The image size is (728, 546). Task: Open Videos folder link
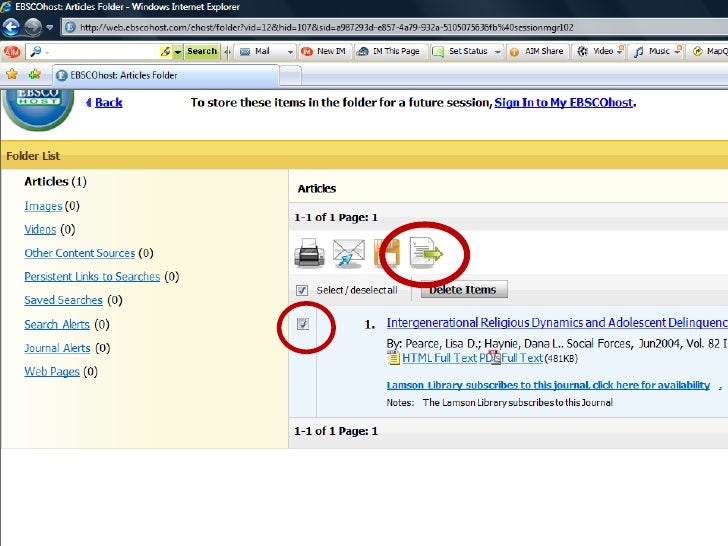tap(40, 229)
